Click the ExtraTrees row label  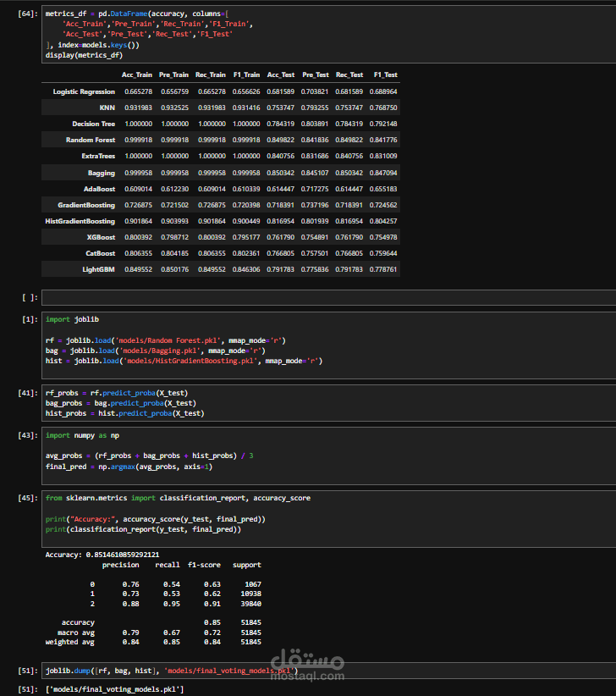coord(98,156)
